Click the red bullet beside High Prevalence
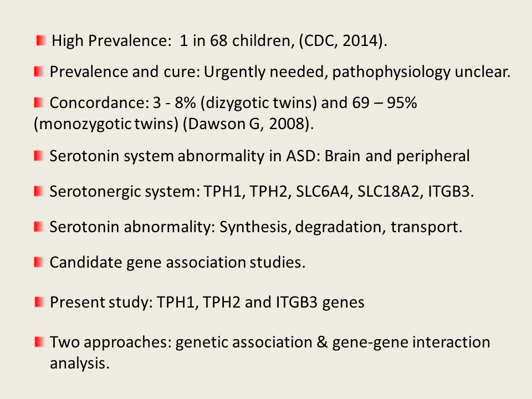Viewport: 532px width, 399px height. pos(40,40)
